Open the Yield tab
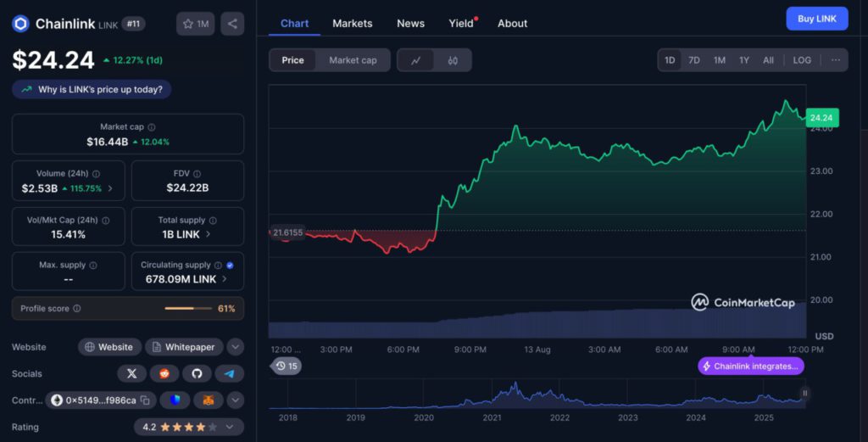Image resolution: width=868 pixels, height=442 pixels. pos(461,23)
